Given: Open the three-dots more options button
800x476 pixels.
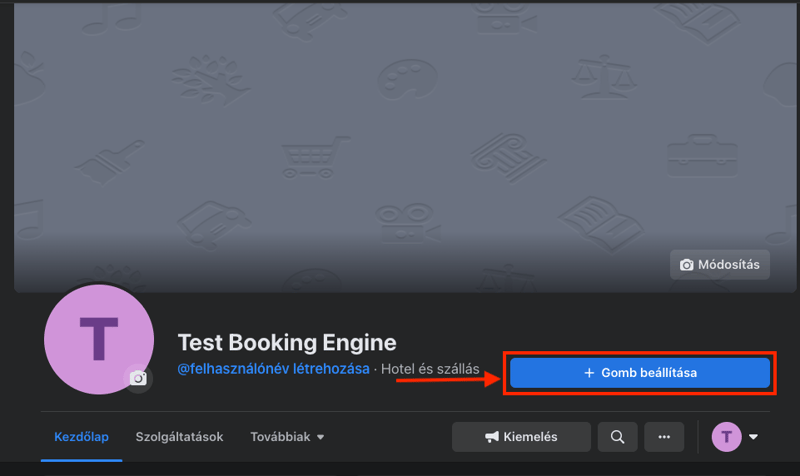Looking at the screenshot, I should [664, 437].
